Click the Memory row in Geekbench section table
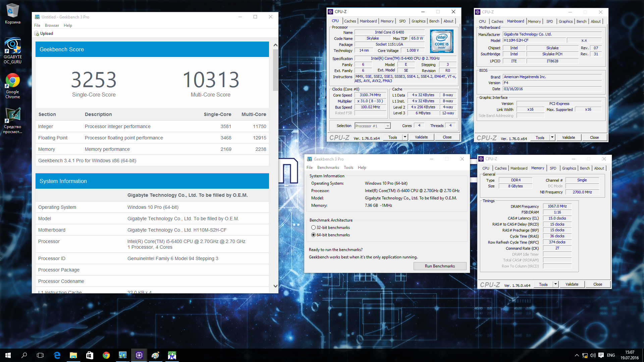The height and width of the screenshot is (362, 644). pyautogui.click(x=152, y=149)
